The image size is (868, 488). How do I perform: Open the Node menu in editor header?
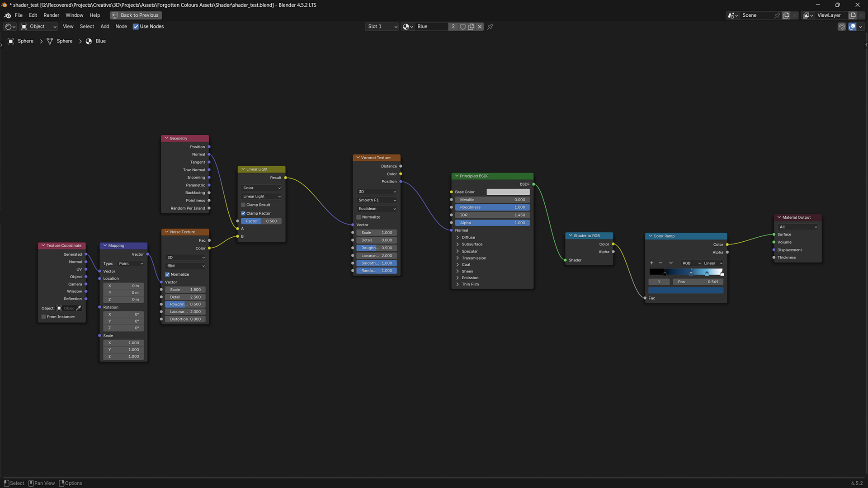[121, 27]
